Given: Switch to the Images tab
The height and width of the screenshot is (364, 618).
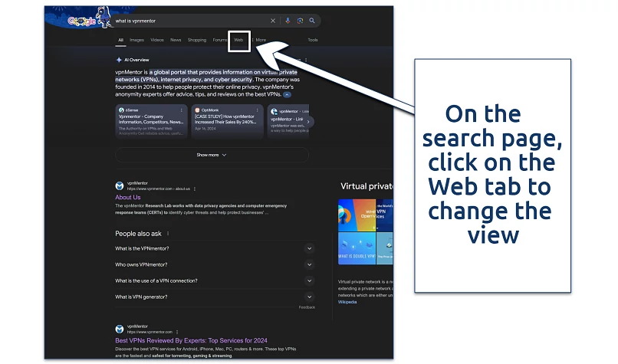Looking at the screenshot, I should pos(136,40).
